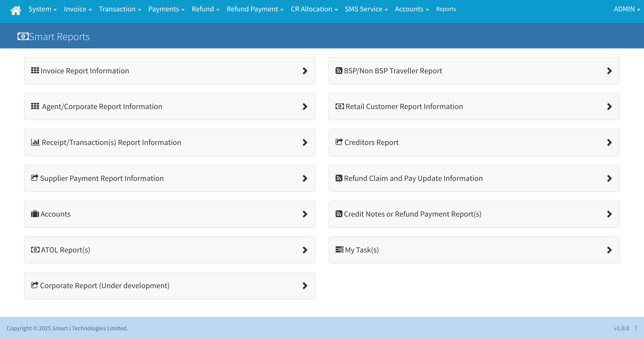Expand Creditors Report chevron
The image size is (644, 339).
tap(609, 143)
